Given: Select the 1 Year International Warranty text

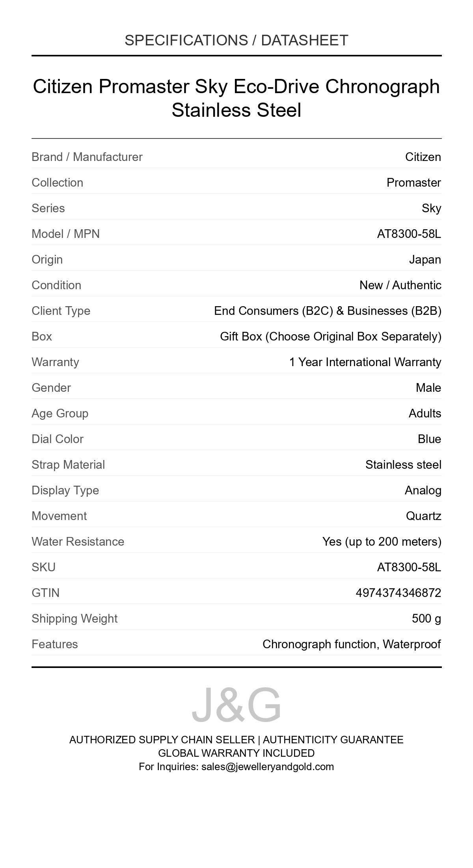Looking at the screenshot, I should point(365,362).
